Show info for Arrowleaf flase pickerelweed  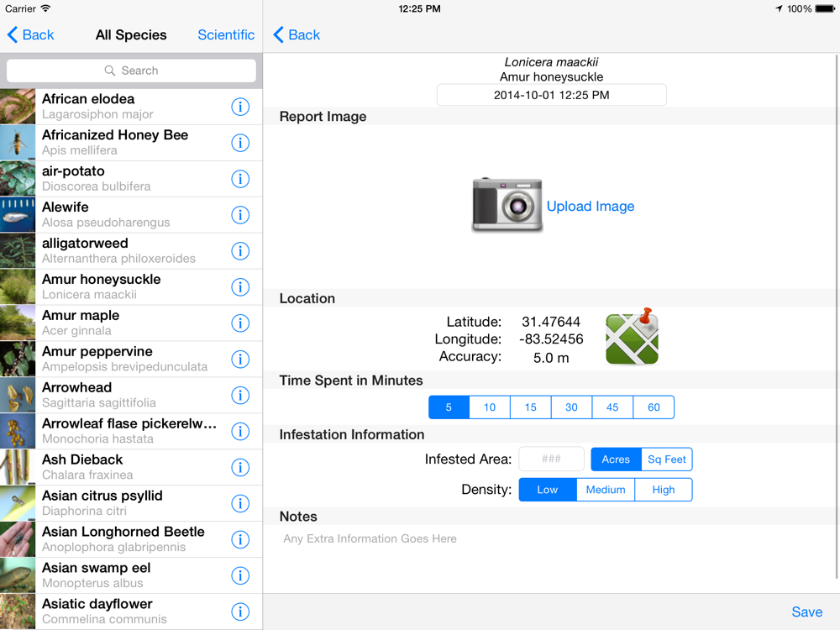240,431
